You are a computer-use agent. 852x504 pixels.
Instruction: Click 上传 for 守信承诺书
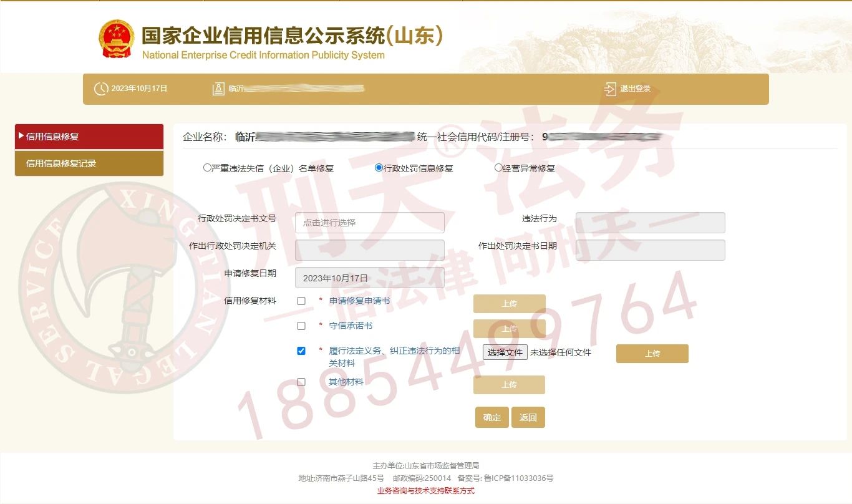510,329
